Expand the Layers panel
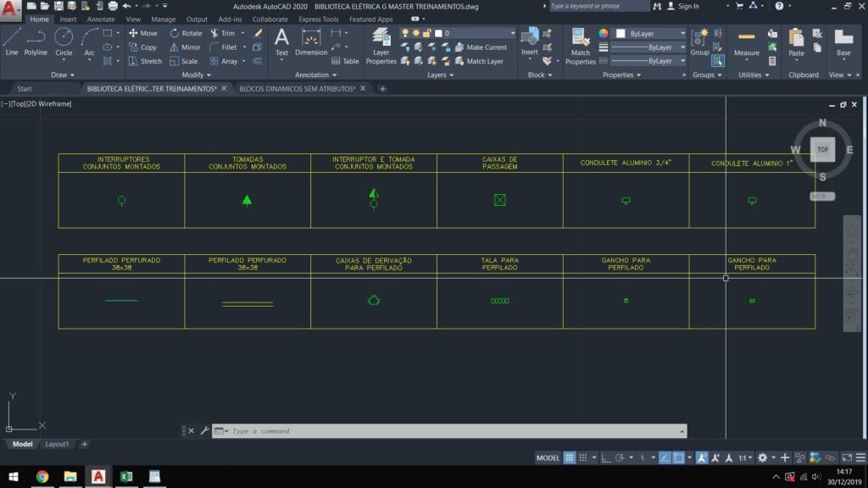This screenshot has width=868, height=488. click(x=440, y=75)
